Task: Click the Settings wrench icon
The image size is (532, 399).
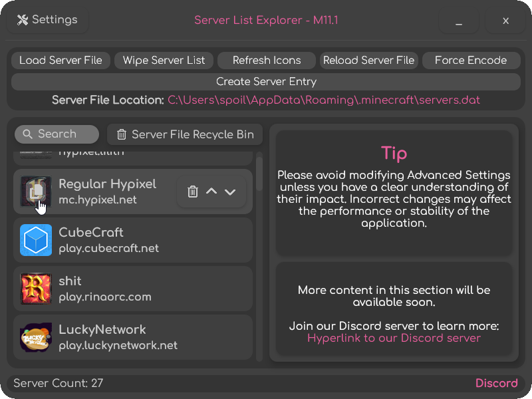Action: coord(23,20)
